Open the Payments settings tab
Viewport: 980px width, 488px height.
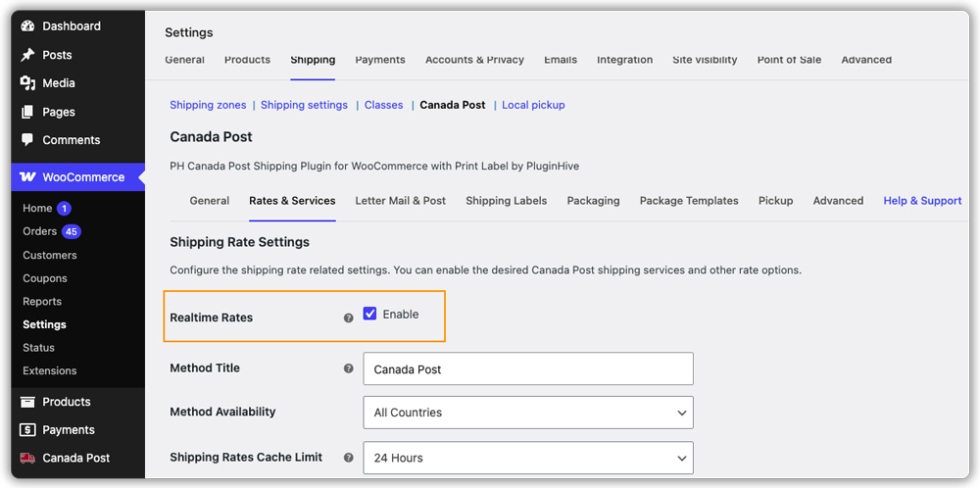380,60
